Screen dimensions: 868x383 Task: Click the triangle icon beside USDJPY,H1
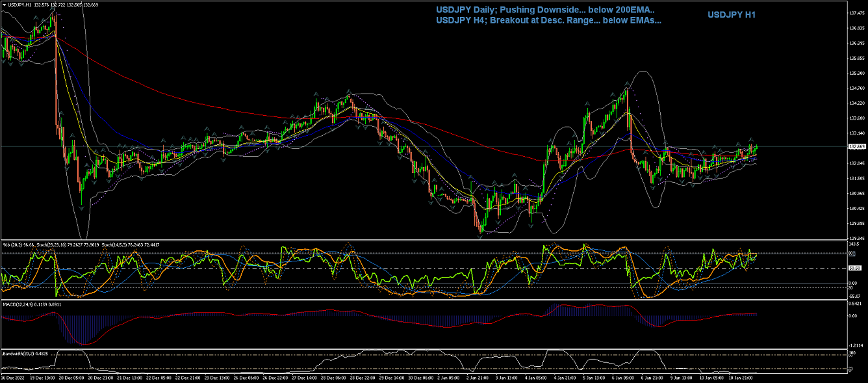click(4, 5)
